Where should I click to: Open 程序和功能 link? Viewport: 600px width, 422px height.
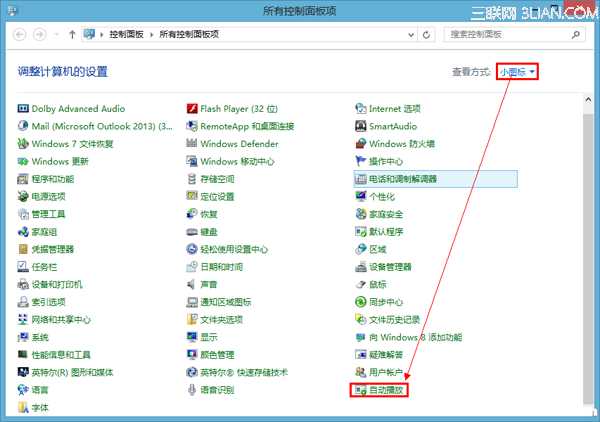[53, 179]
